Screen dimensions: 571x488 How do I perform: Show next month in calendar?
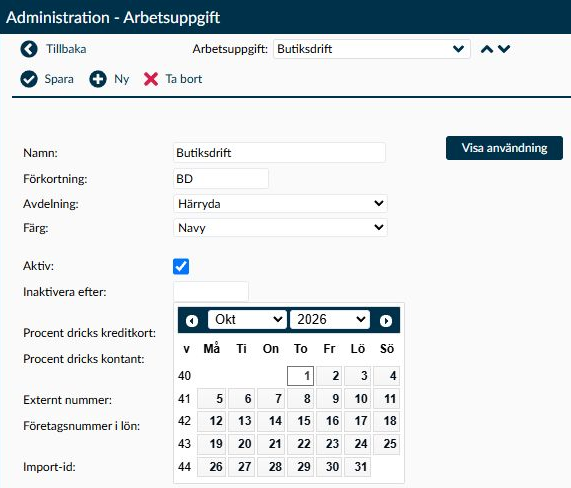pos(386,320)
